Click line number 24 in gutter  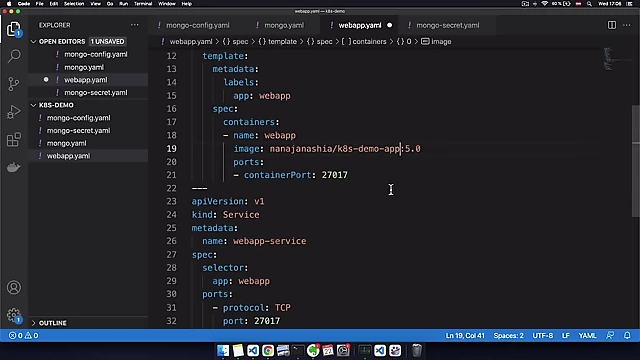coord(171,215)
